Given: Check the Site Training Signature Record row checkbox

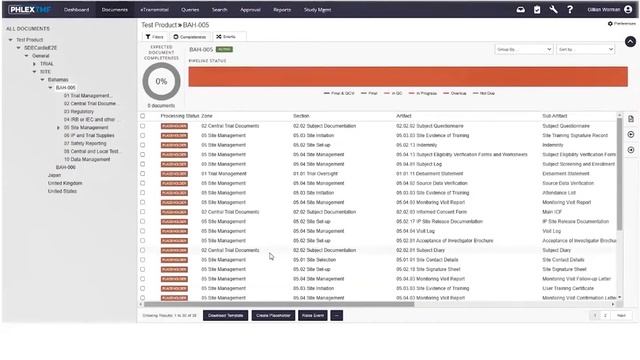Looking at the screenshot, I should point(142,136).
